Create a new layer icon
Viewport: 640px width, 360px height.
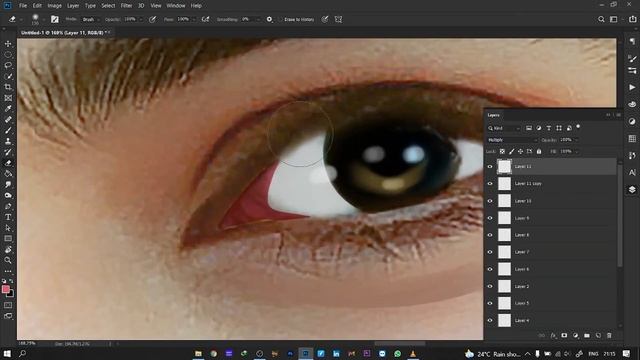point(598,336)
